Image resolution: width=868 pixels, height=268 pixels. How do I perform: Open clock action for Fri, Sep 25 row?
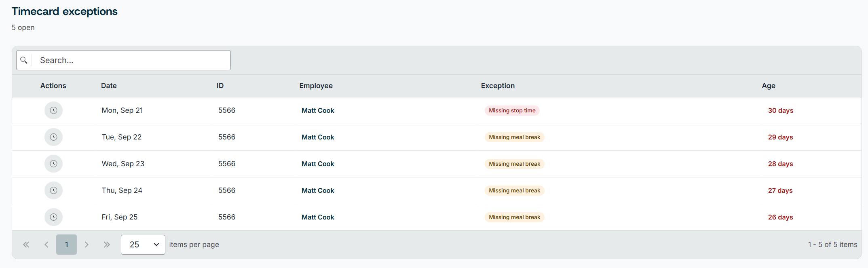[53, 217]
